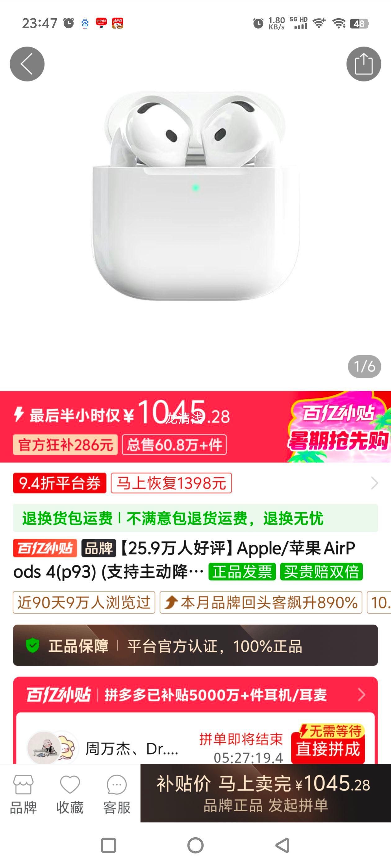391x868 pixels.
Task: Open the 品牌 store icon
Action: [x=23, y=794]
